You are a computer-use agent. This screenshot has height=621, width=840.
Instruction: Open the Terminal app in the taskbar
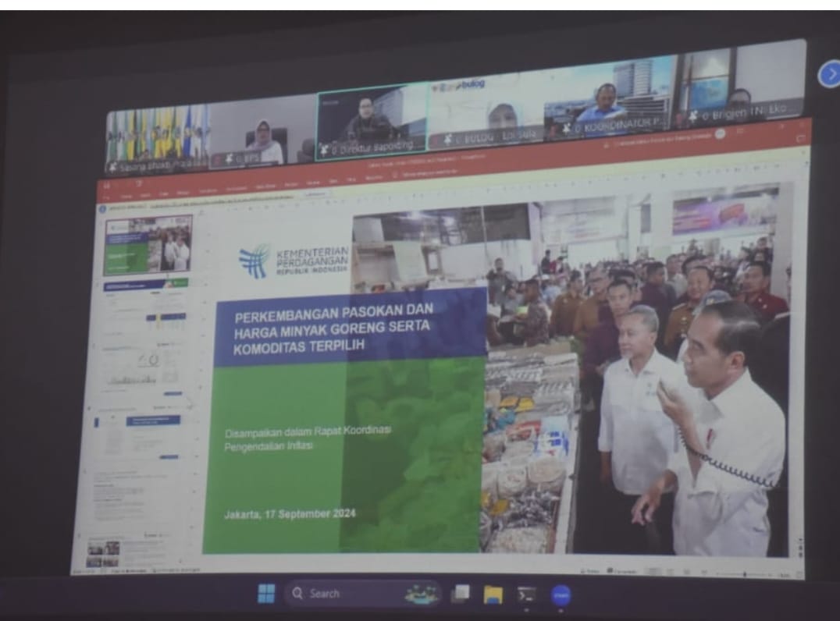pyautogui.click(x=527, y=594)
